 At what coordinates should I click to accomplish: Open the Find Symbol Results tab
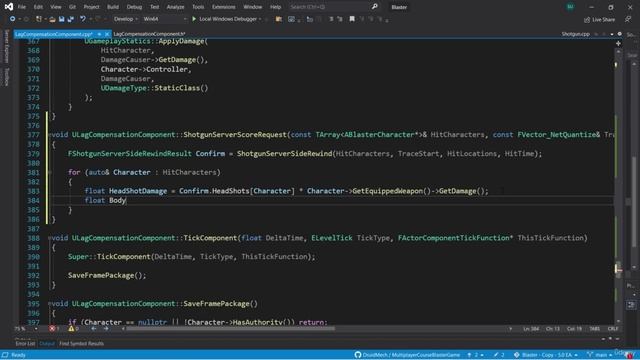(82, 344)
